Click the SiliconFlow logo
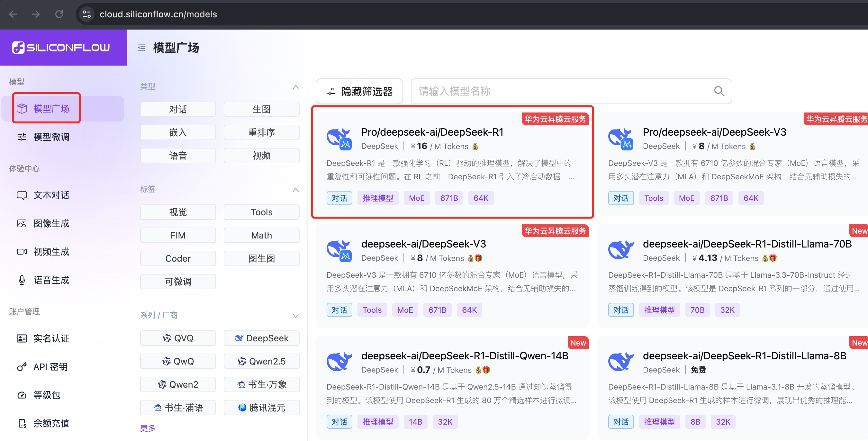This screenshot has height=441, width=868. [61, 48]
